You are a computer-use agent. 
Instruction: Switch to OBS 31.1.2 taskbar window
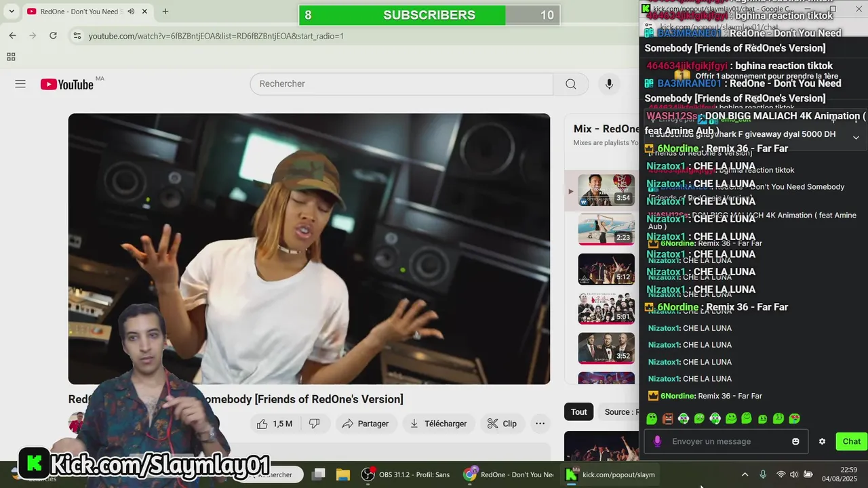(406, 474)
